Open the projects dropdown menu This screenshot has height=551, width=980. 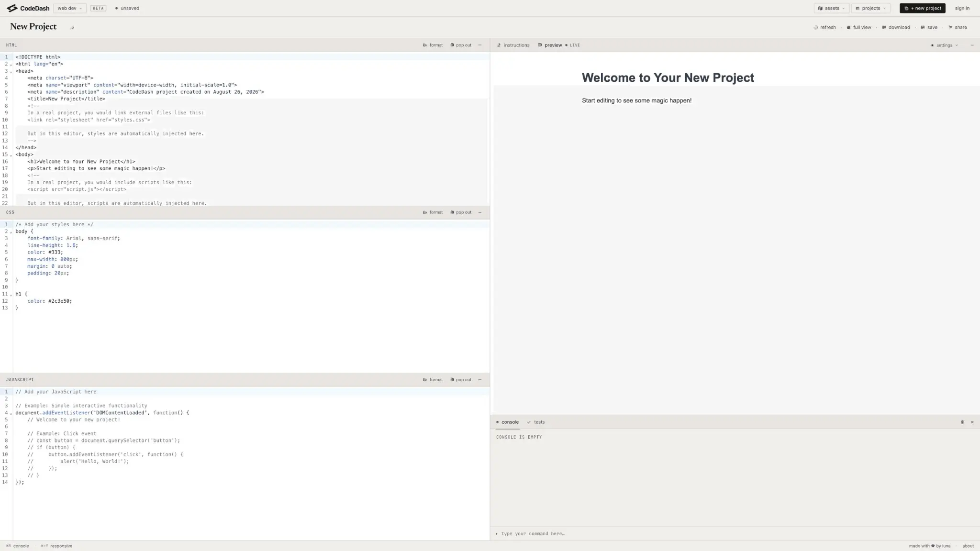coord(870,8)
